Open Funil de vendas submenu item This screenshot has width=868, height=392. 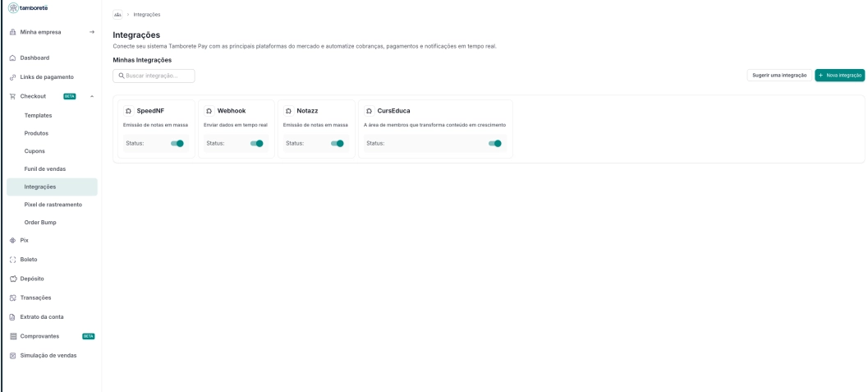45,169
